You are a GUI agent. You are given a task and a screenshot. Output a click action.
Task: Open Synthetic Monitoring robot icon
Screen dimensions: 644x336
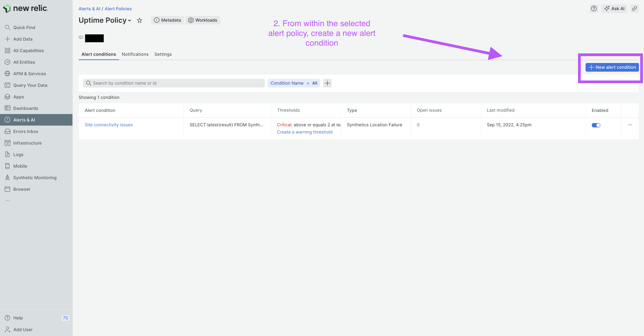(8, 178)
